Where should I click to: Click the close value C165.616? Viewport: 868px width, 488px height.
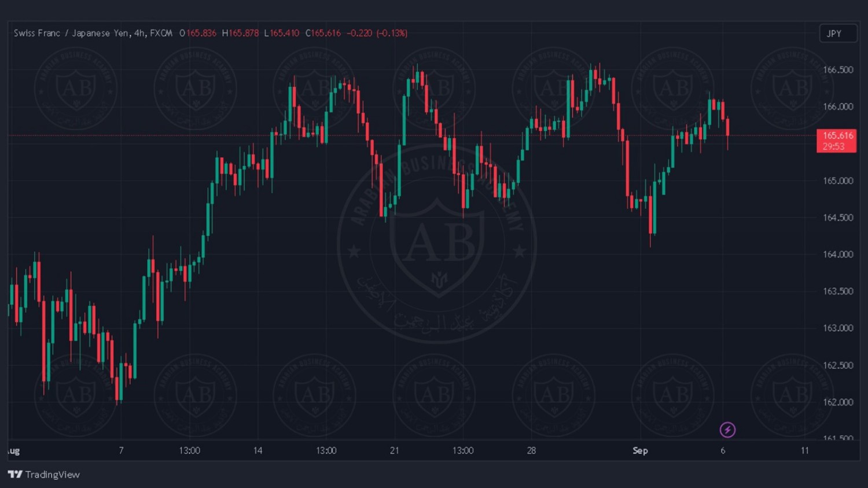[323, 33]
